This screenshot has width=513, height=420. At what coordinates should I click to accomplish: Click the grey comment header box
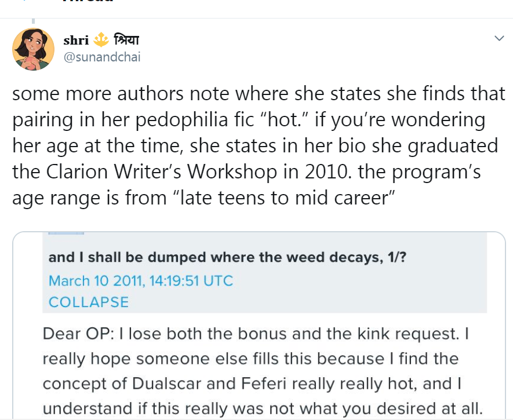264,273
